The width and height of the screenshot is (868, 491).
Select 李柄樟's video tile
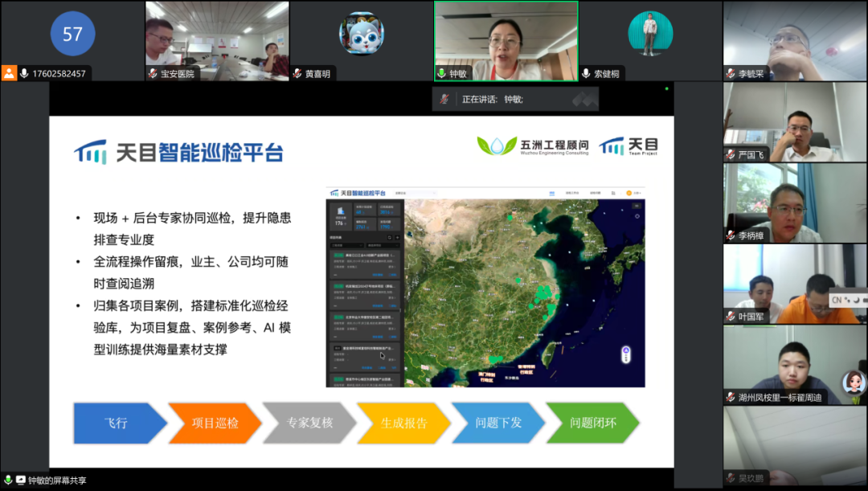tap(795, 203)
